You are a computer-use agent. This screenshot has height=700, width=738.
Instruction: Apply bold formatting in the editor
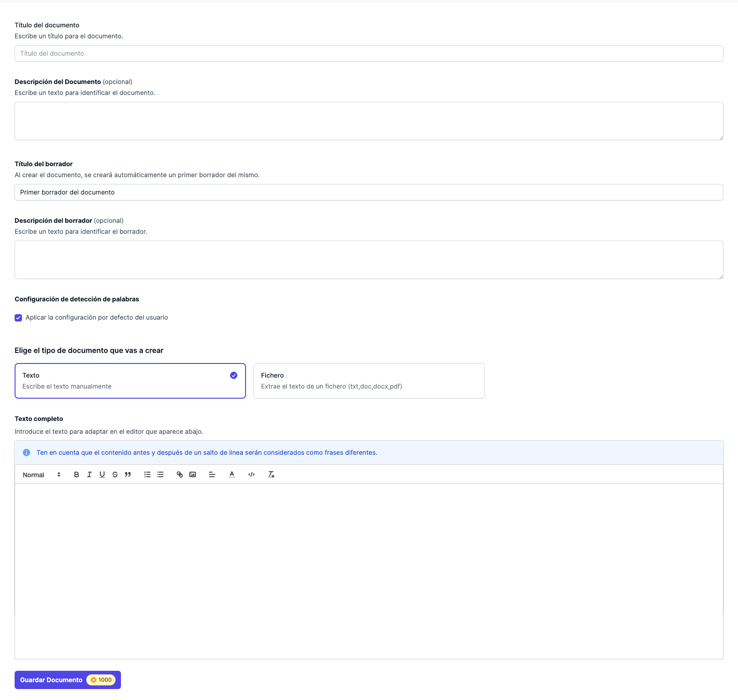(x=76, y=474)
